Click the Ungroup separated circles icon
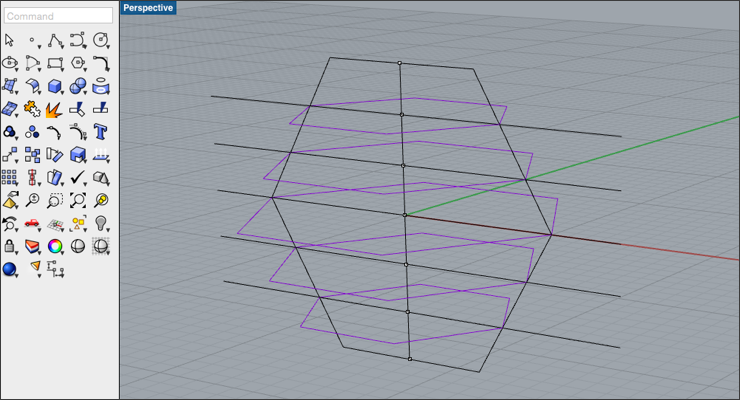Viewport: 740px width, 400px height. pyautogui.click(x=32, y=132)
